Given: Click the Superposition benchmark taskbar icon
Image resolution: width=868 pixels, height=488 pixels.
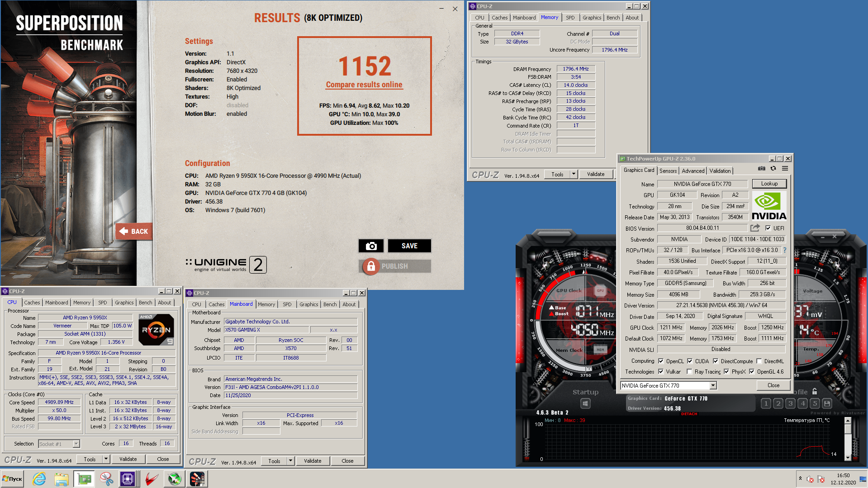Looking at the screenshot, I should (x=197, y=479).
